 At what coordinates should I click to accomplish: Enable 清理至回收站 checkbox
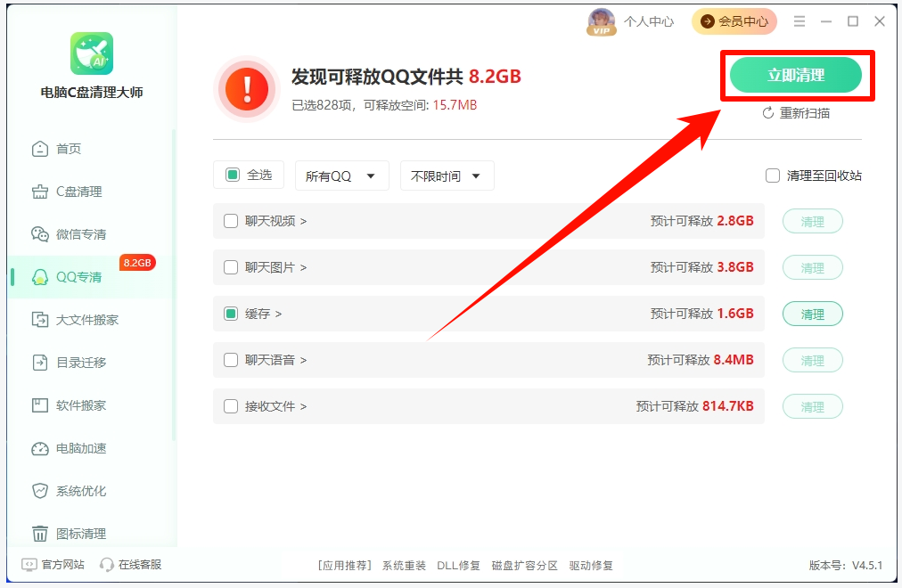pos(773,176)
